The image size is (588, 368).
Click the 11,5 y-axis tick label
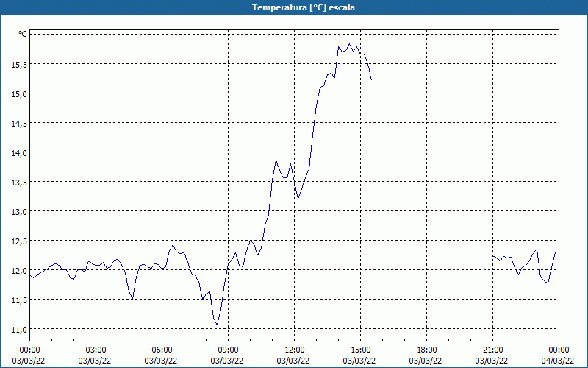[19, 300]
